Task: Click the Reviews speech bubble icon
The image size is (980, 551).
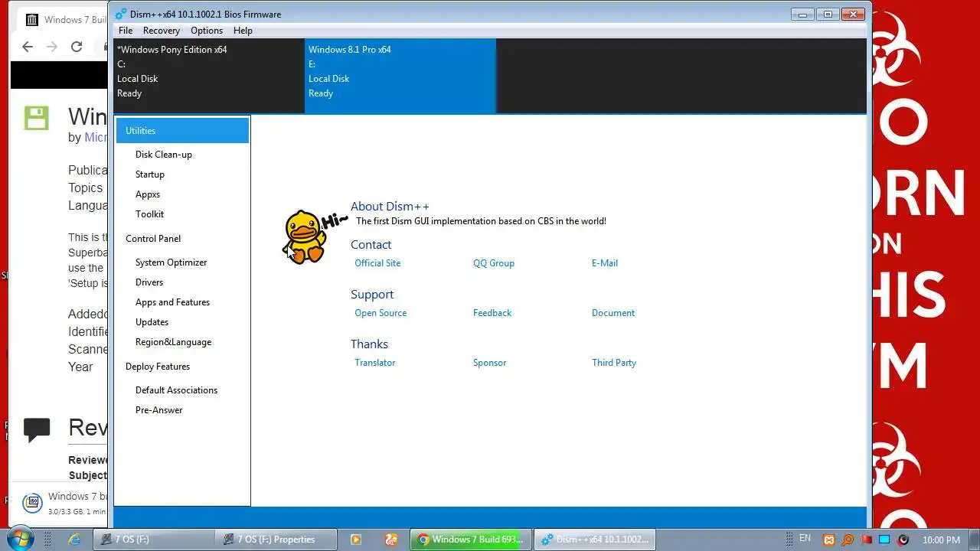Action: pyautogui.click(x=37, y=430)
